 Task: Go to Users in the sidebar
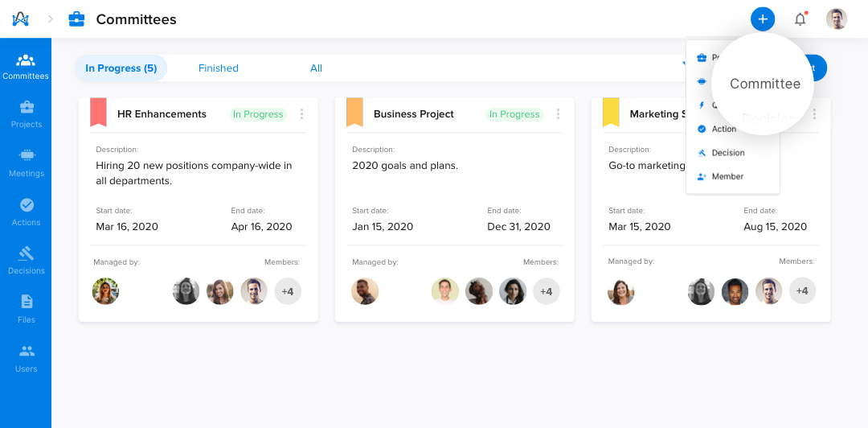(x=26, y=359)
